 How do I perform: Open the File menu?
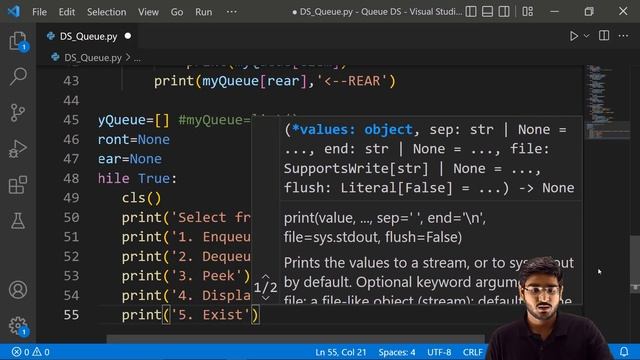coord(40,12)
